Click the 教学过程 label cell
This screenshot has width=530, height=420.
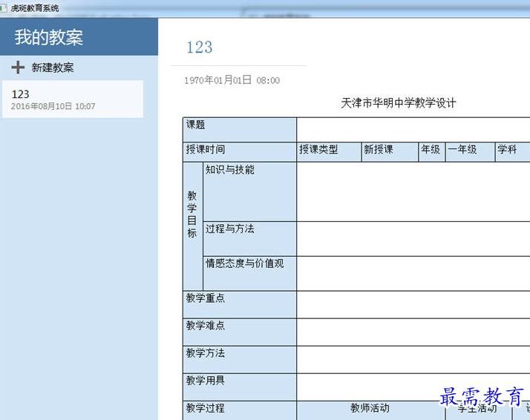click(240, 411)
